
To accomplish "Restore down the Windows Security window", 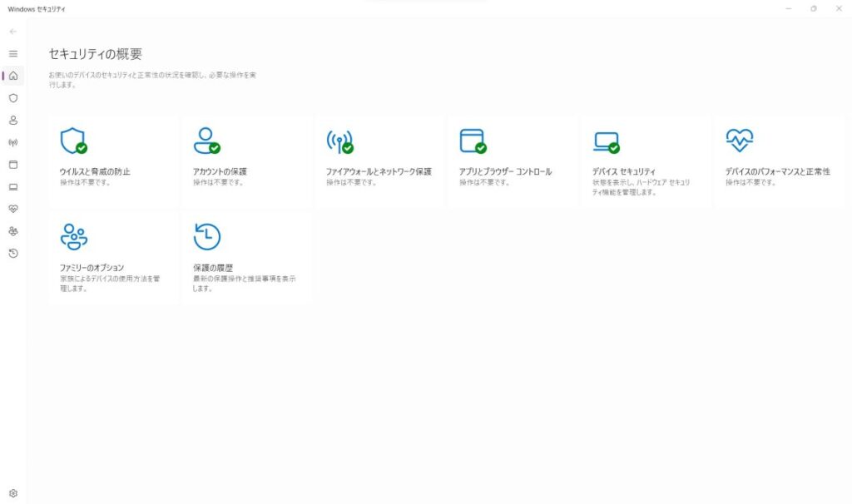I will [814, 8].
